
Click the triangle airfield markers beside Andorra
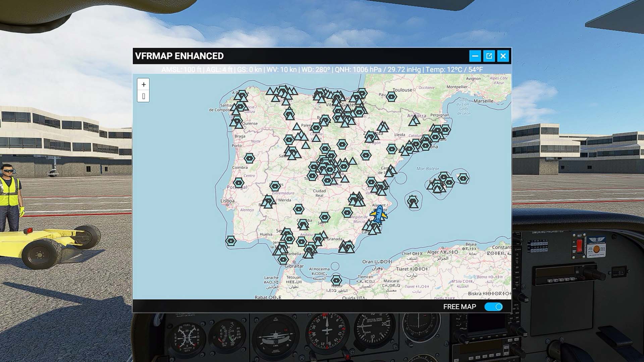(x=414, y=120)
